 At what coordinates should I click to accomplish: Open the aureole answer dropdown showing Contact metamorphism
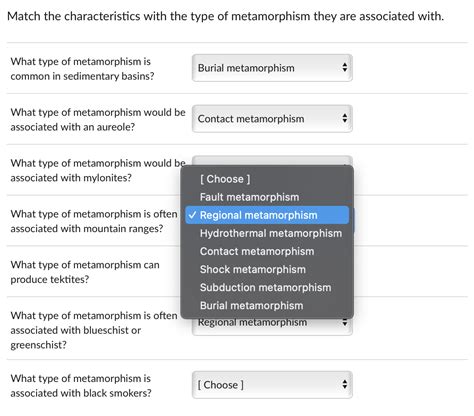[x=272, y=119]
